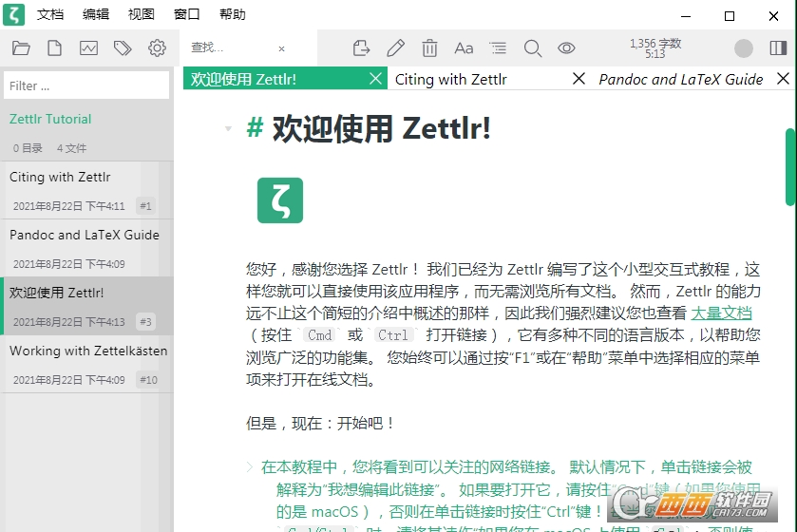Delete file with trash can icon
Image resolution: width=797 pixels, height=532 pixels.
tap(429, 48)
